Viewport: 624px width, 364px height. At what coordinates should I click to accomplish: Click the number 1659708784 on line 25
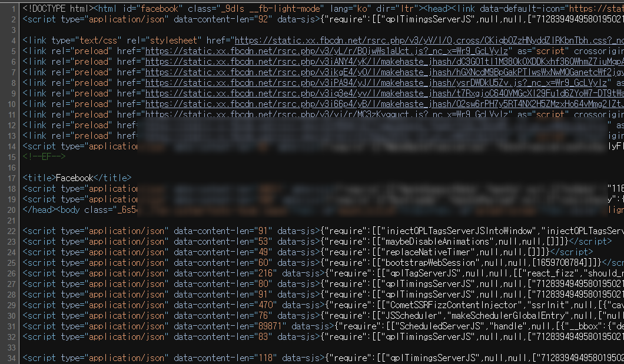[561, 263]
